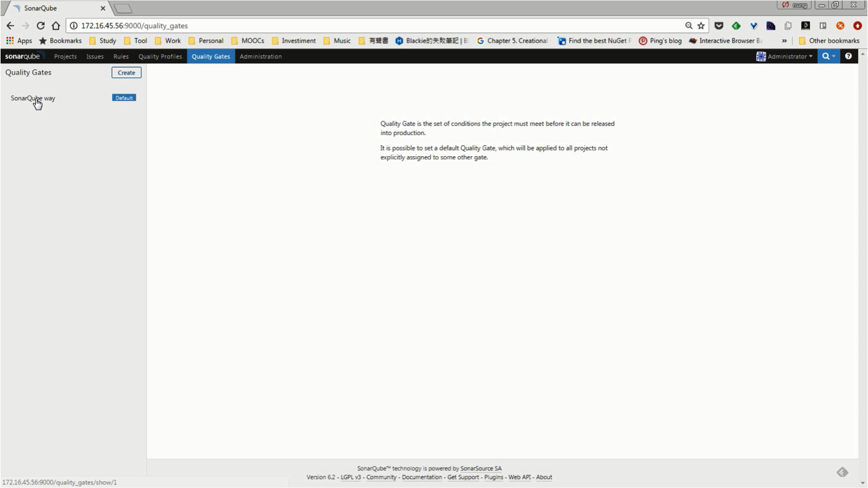The image size is (868, 488).
Task: Open the Projects menu
Action: click(65, 56)
